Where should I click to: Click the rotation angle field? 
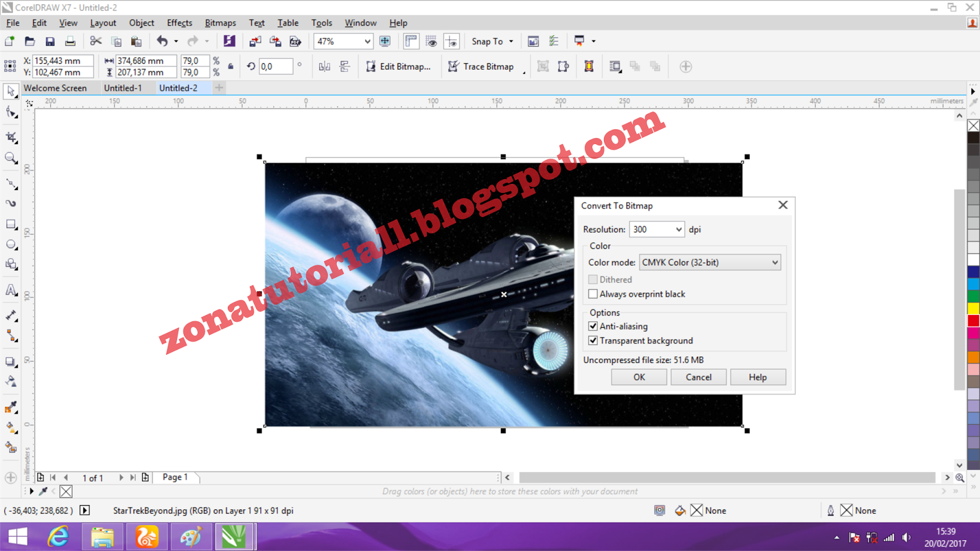pyautogui.click(x=276, y=66)
